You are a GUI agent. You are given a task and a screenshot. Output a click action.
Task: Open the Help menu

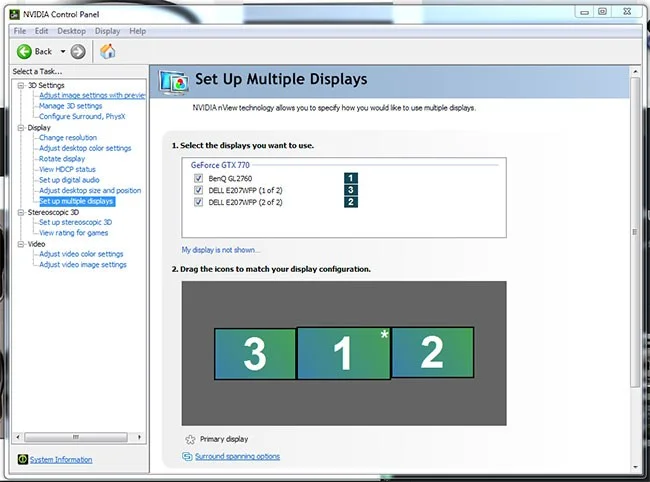pyautogui.click(x=137, y=31)
